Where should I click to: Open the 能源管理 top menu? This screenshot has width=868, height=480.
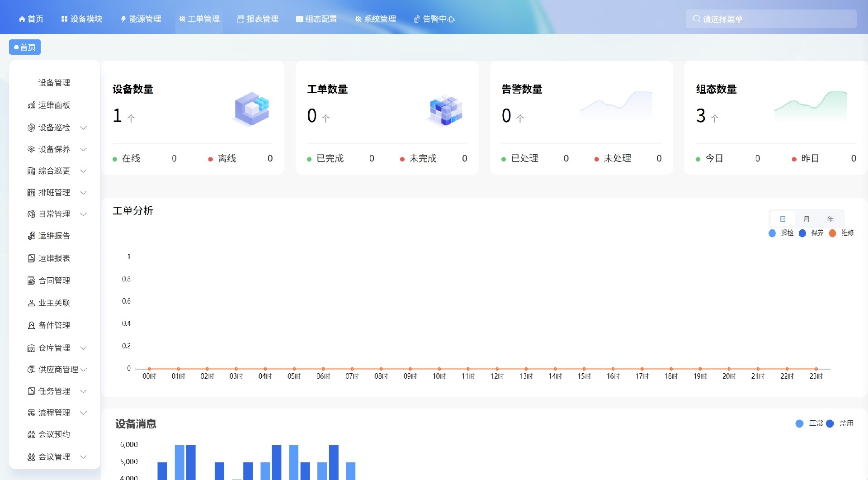click(x=141, y=19)
